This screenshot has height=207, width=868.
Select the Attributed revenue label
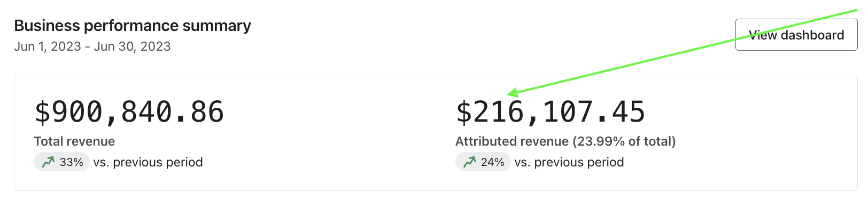(x=512, y=141)
